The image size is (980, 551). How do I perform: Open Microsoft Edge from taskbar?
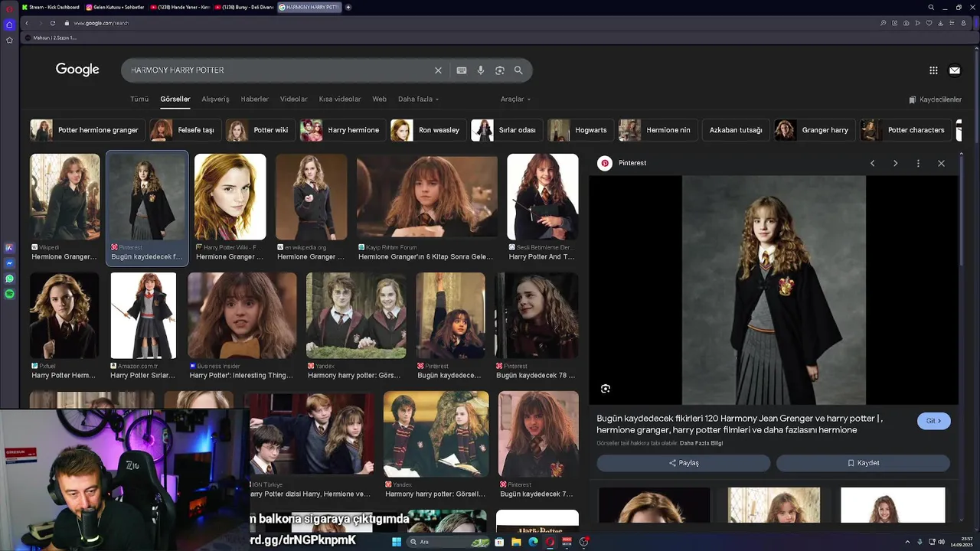(x=533, y=542)
